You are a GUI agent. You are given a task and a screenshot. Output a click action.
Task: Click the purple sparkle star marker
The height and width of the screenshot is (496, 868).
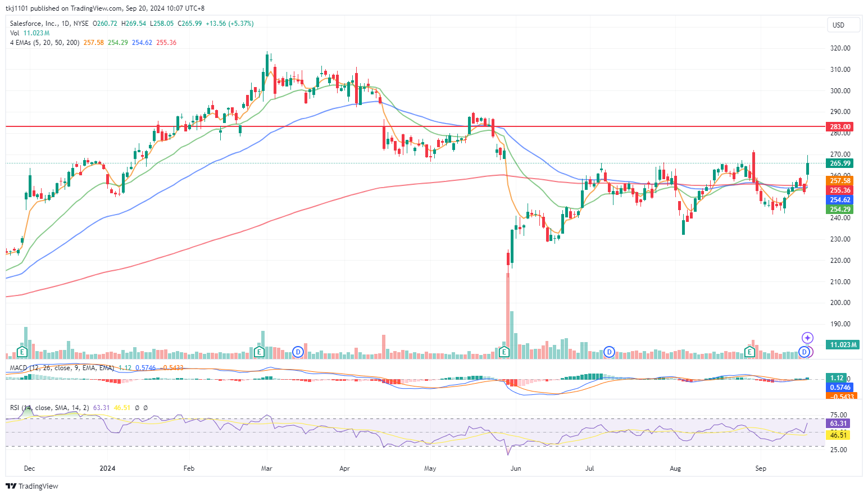point(807,338)
